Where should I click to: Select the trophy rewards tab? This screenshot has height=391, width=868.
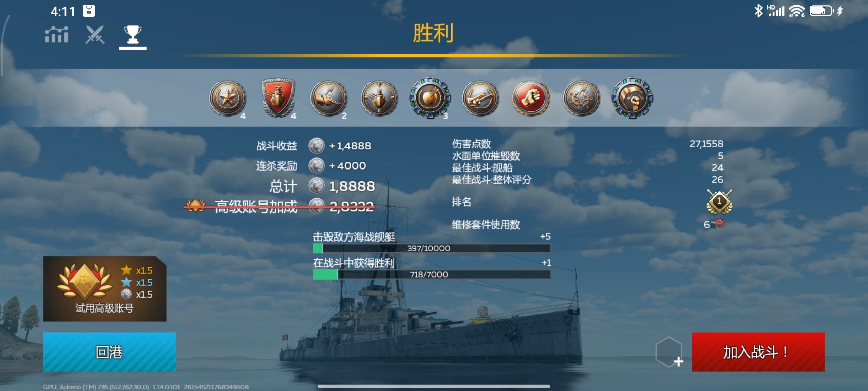133,35
